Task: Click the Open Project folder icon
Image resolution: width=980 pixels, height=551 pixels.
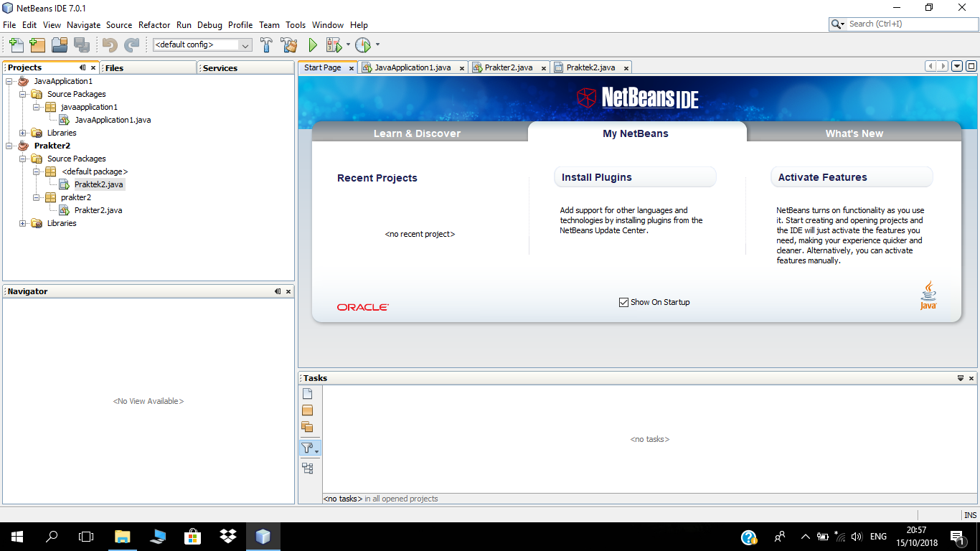Action: click(x=60, y=45)
